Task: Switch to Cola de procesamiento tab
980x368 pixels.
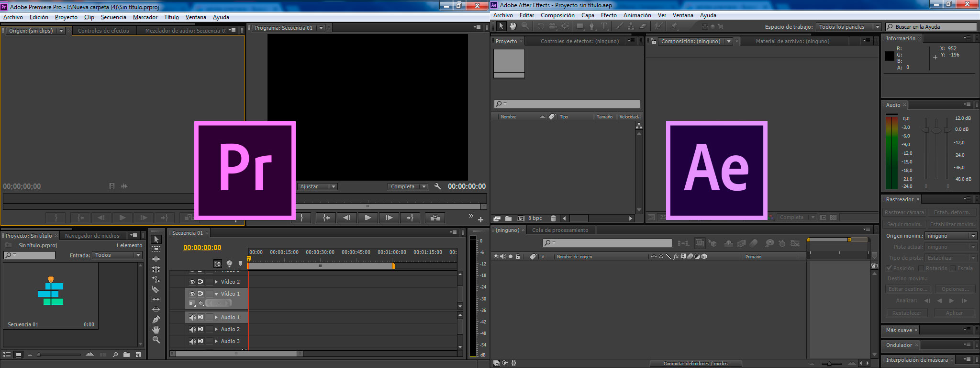Action: (x=560, y=230)
